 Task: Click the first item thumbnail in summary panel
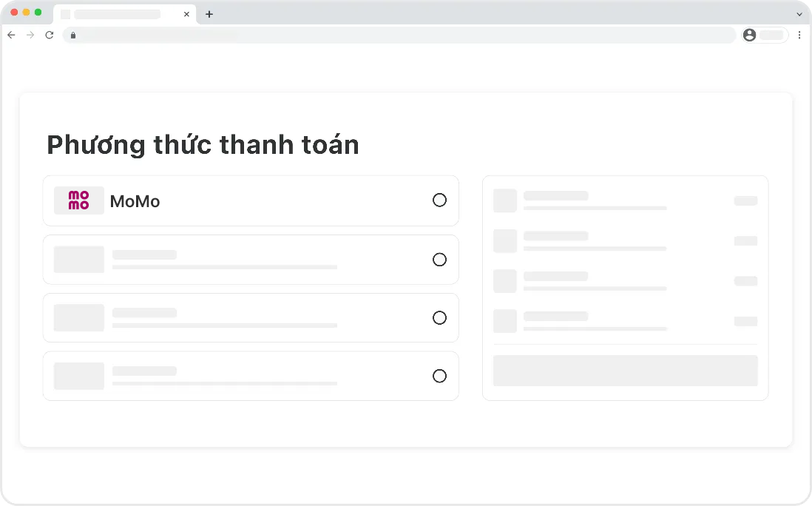pyautogui.click(x=505, y=200)
